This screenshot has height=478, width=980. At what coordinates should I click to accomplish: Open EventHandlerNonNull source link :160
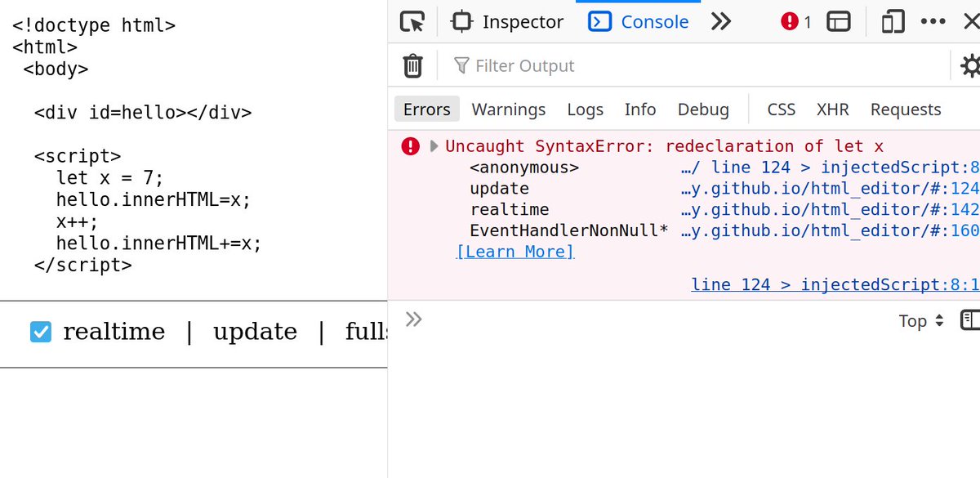[x=830, y=231]
